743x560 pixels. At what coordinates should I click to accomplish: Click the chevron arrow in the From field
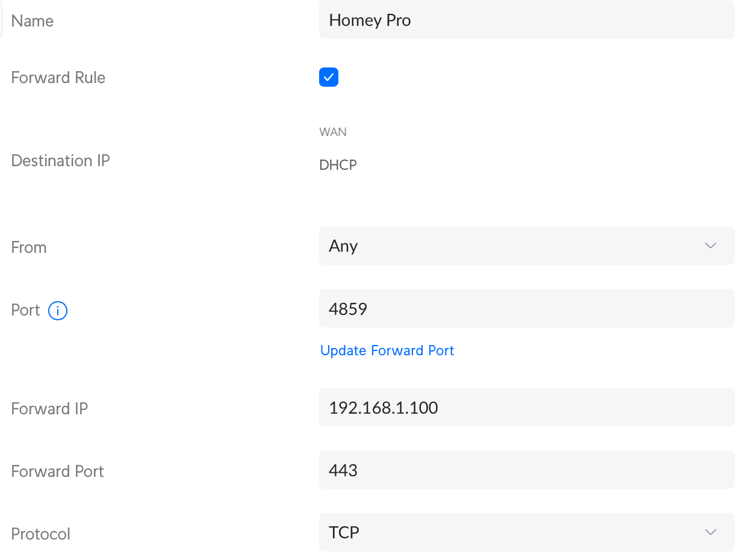click(710, 246)
